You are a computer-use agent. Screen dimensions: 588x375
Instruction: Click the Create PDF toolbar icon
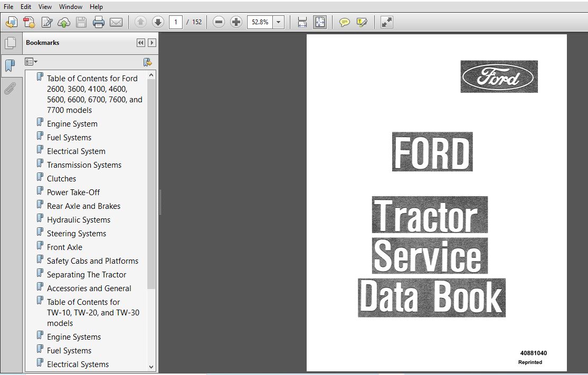[12, 22]
